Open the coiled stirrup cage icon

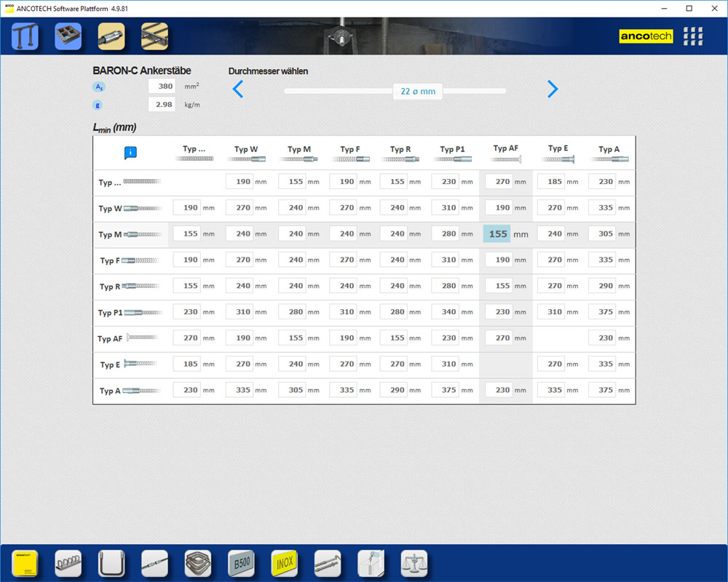198,563
